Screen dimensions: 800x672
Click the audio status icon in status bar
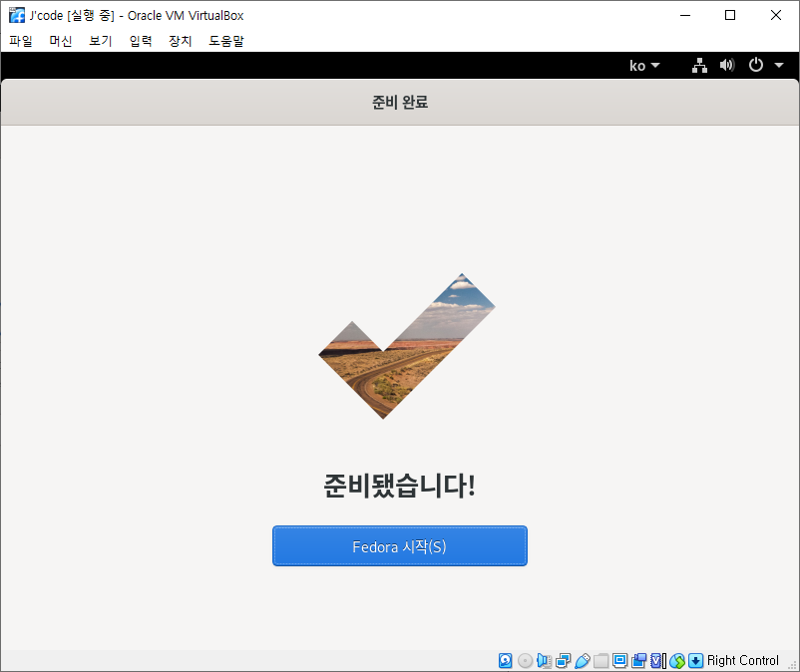(x=544, y=661)
